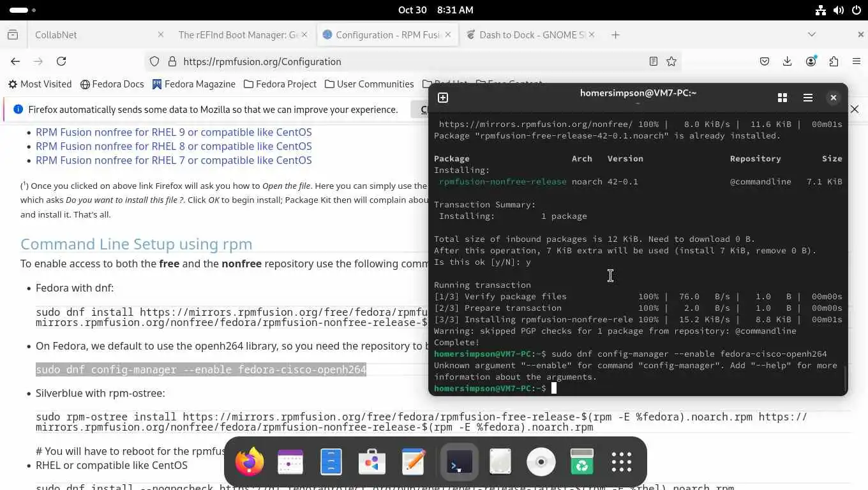Open Files manager from the dock
This screenshot has height=490, width=868.
(x=331, y=462)
